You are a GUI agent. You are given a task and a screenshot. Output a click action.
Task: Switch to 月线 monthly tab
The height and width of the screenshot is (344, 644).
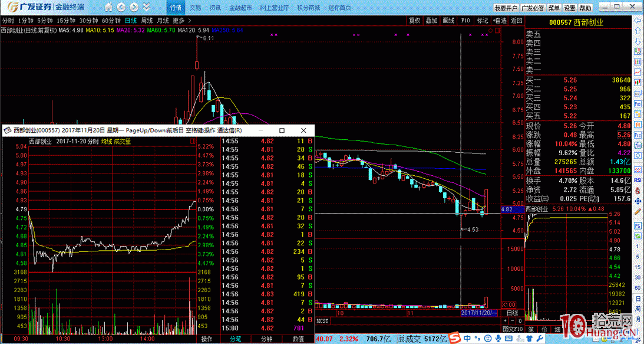coord(163,21)
